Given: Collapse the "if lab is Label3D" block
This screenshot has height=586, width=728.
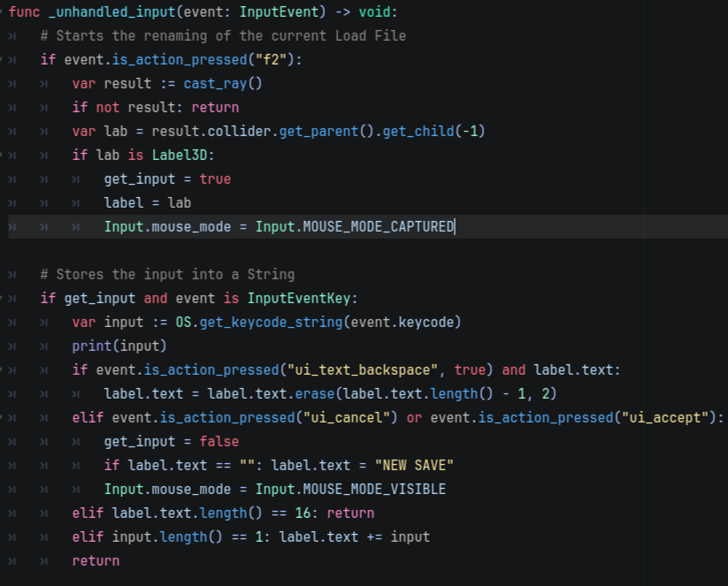Looking at the screenshot, I should pyautogui.click(x=4, y=156).
